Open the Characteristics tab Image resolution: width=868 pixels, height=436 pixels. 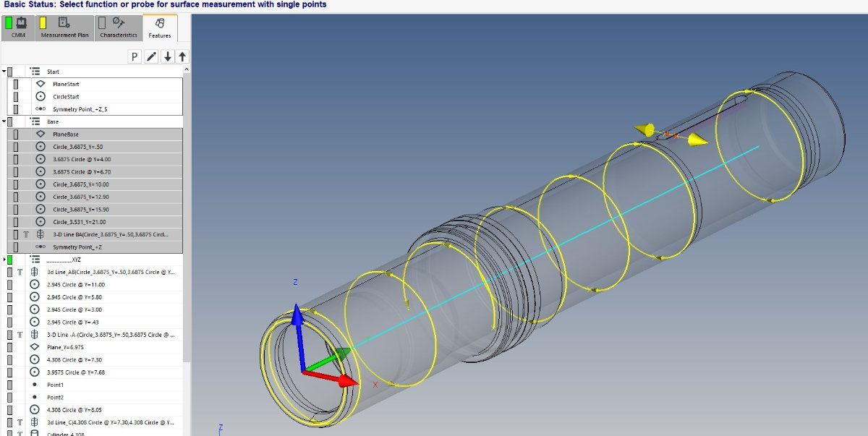(x=119, y=27)
